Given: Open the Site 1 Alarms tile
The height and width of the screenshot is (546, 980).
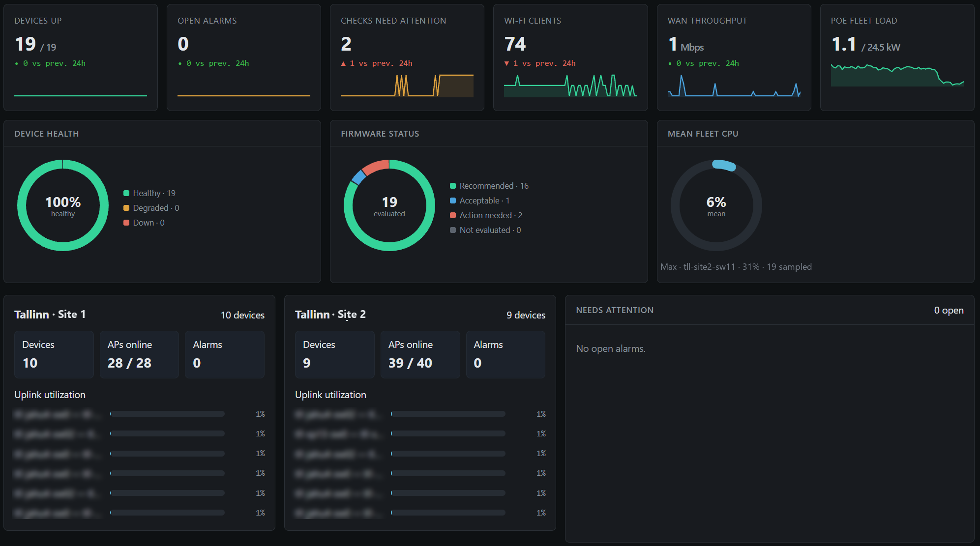Looking at the screenshot, I should (225, 354).
